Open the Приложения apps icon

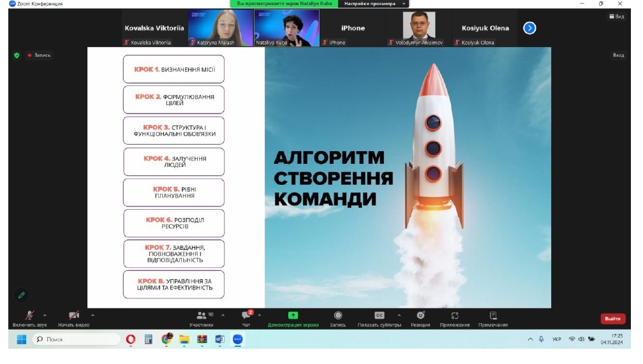(x=455, y=316)
